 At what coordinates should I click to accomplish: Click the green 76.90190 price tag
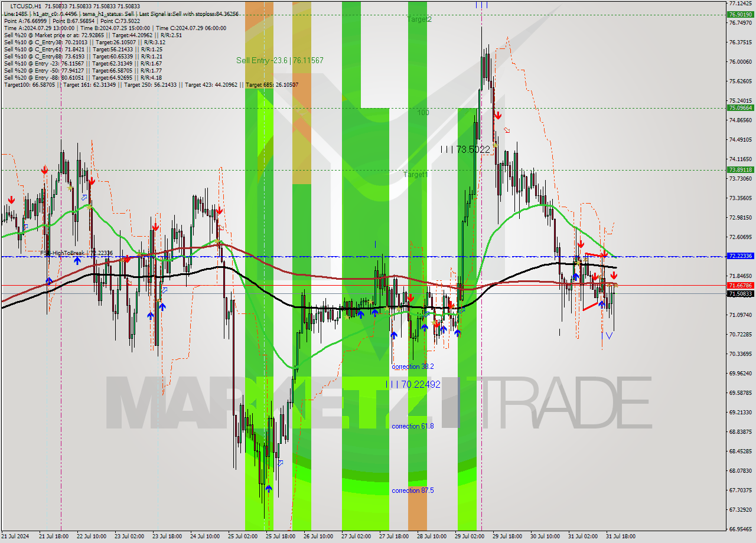click(741, 14)
